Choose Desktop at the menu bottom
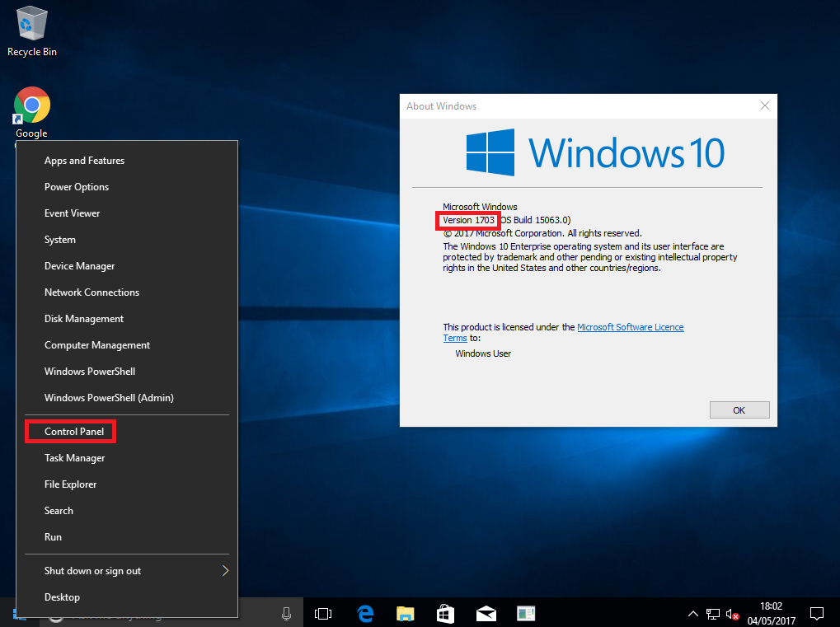 click(127, 597)
